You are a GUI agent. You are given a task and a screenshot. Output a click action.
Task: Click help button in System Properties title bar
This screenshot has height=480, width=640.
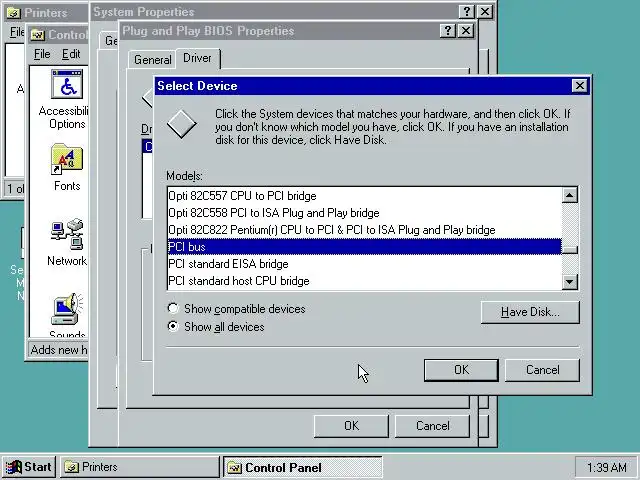click(467, 11)
